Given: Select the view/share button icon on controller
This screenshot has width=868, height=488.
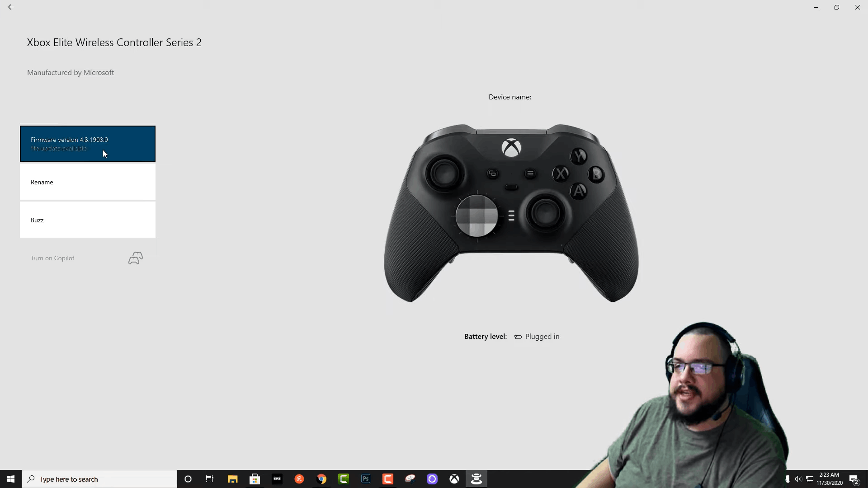Looking at the screenshot, I should click(492, 173).
